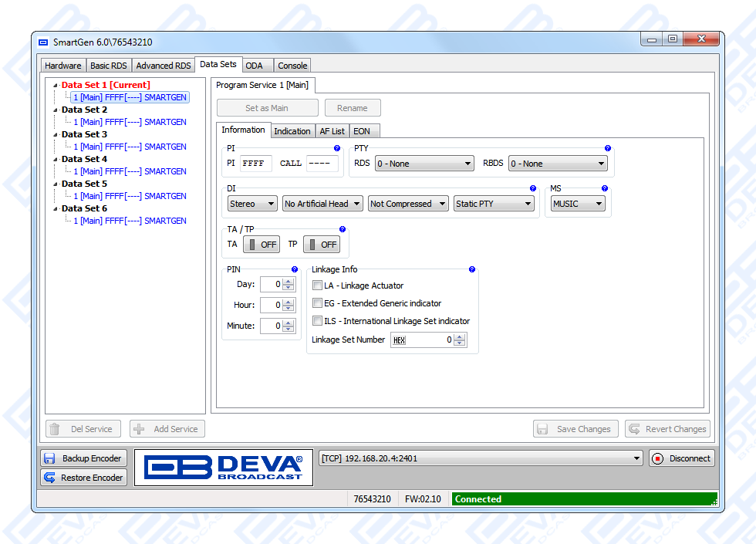Enable LA - Linkage Actuator checkbox
Image resolution: width=756 pixels, height=544 pixels.
pyautogui.click(x=317, y=286)
